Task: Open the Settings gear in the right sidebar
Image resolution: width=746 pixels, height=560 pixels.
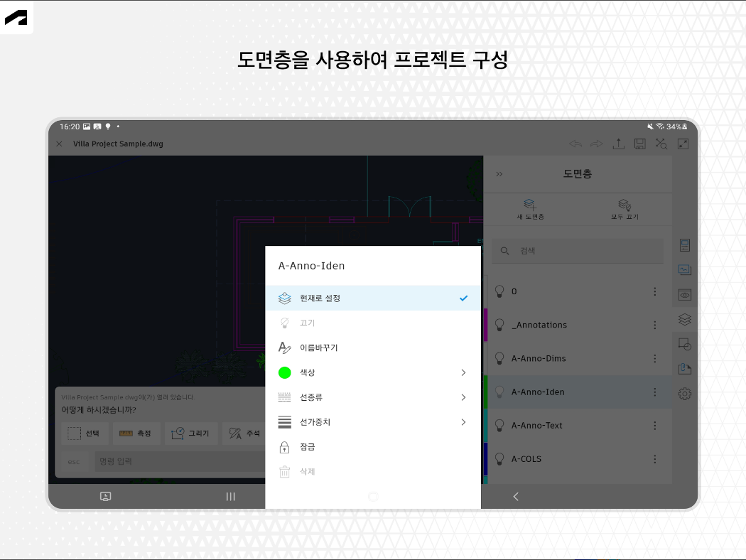Action: click(684, 392)
